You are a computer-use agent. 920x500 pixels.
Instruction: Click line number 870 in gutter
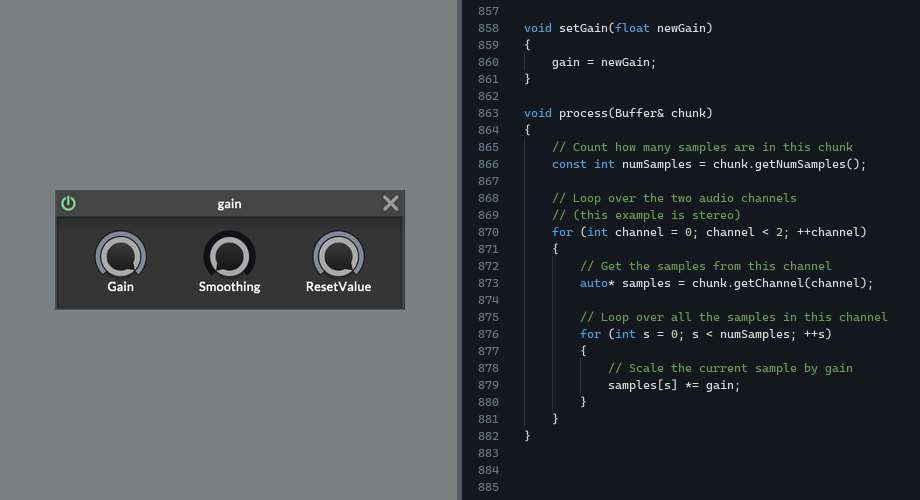[488, 232]
